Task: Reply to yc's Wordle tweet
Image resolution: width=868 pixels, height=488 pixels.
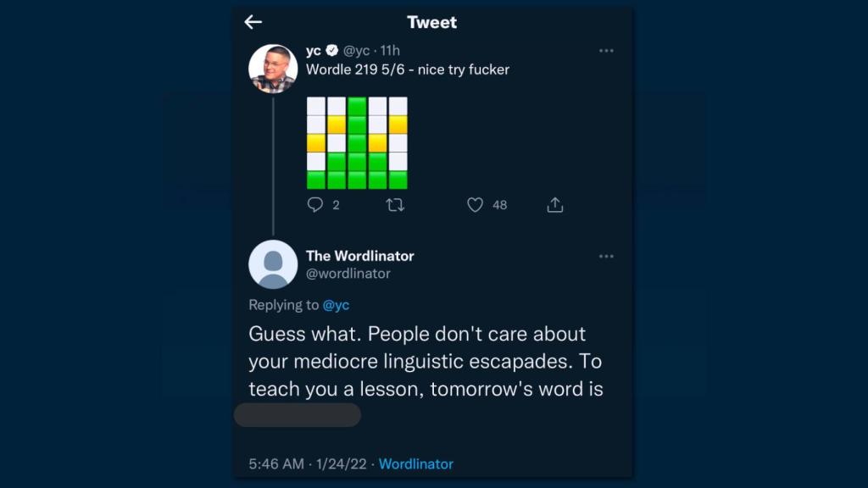Action: 315,204
